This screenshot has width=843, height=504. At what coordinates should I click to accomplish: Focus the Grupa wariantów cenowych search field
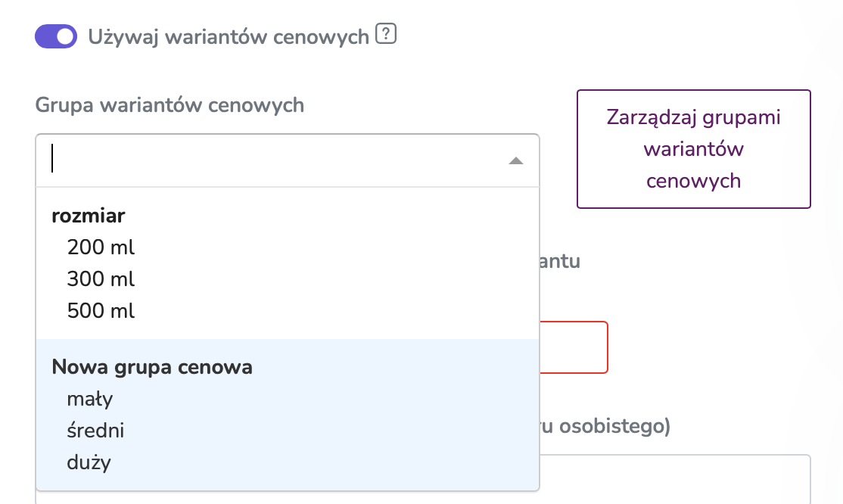[288, 160]
